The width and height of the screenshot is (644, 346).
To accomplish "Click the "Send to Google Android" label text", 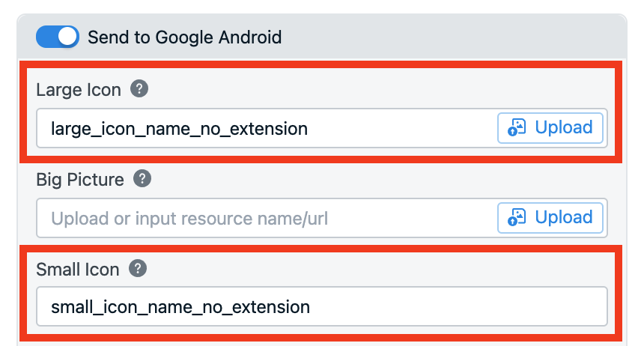I will [184, 37].
